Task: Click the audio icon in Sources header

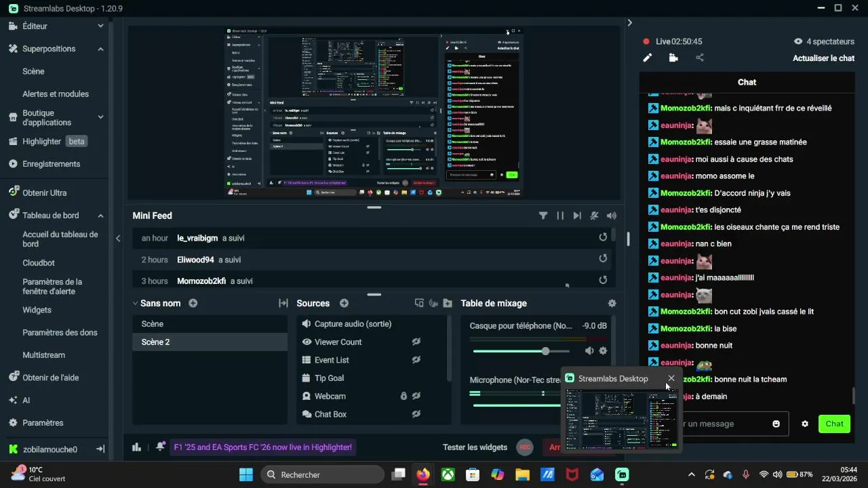Action: (433, 304)
